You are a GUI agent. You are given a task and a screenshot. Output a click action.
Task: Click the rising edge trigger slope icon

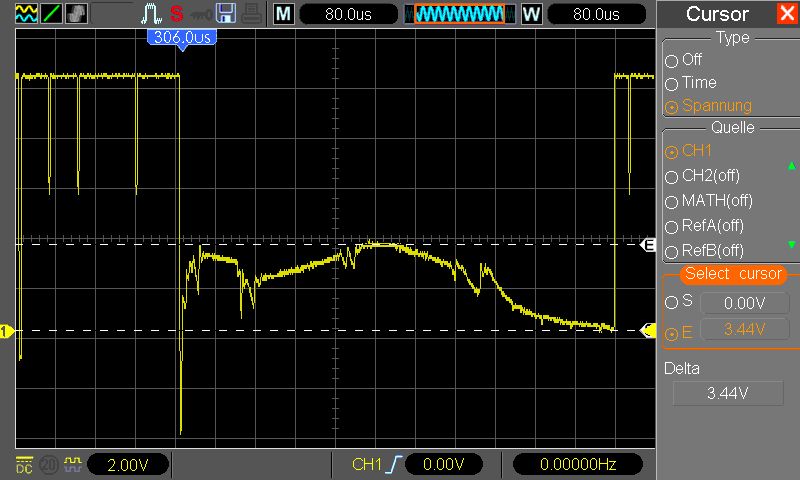tap(394, 464)
